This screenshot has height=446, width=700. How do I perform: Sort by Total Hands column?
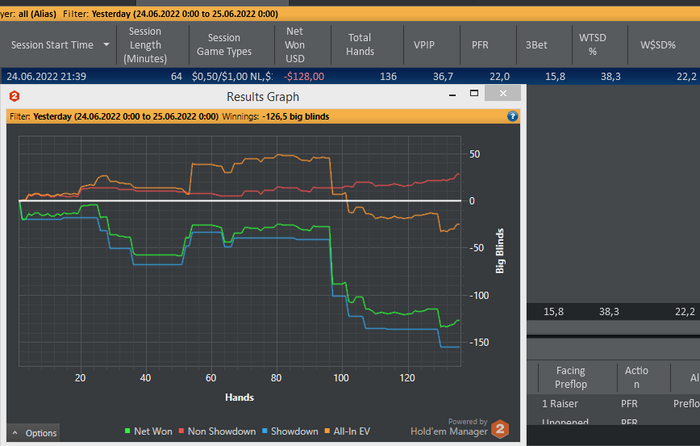click(x=360, y=45)
